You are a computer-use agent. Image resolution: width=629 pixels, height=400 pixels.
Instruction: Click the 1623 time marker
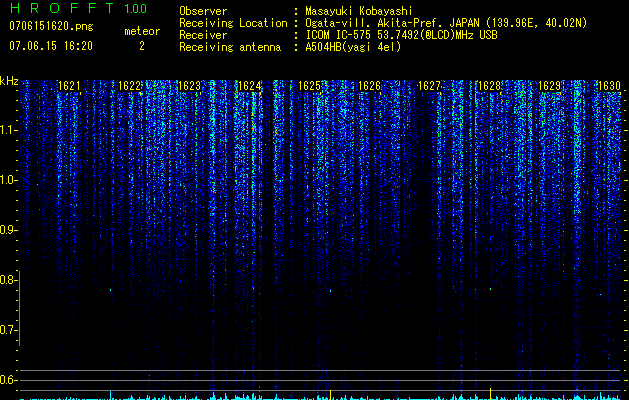(189, 86)
